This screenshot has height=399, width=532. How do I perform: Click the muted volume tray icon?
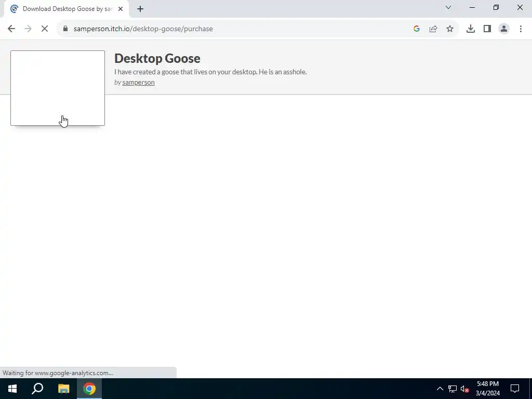pos(464,389)
